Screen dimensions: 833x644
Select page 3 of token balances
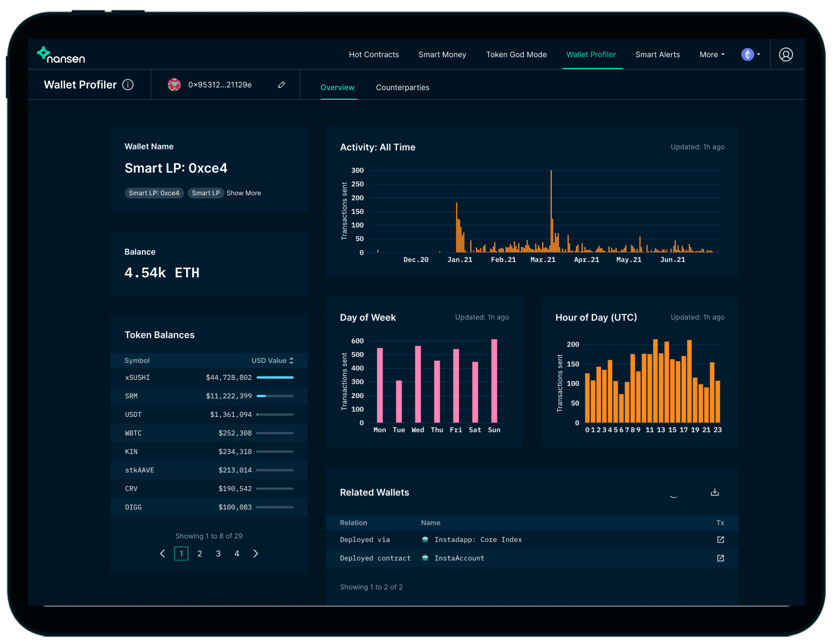pos(218,554)
